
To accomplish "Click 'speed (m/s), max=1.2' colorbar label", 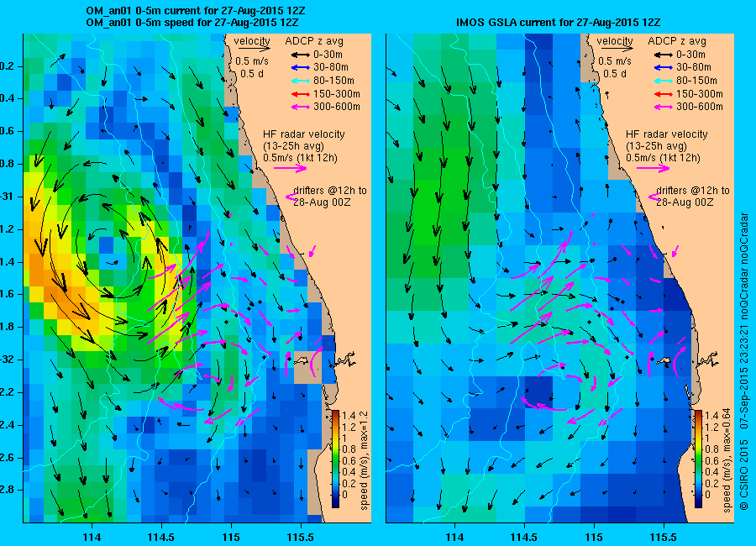I will 364,460.
